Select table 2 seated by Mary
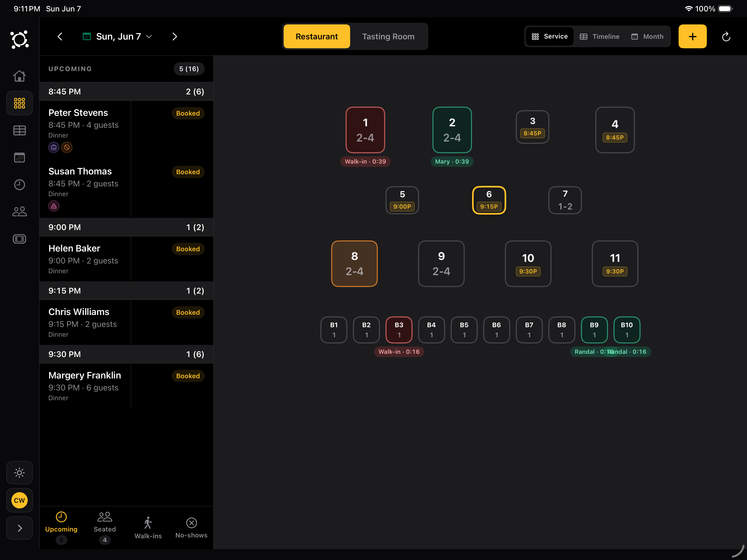Screen dimensions: 747x560 [452, 130]
